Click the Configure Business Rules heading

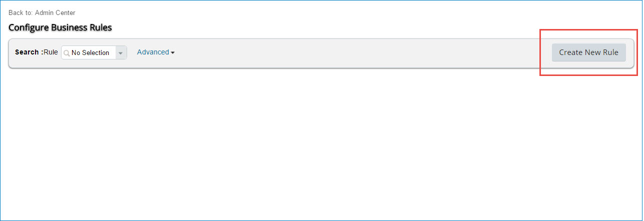coord(60,27)
